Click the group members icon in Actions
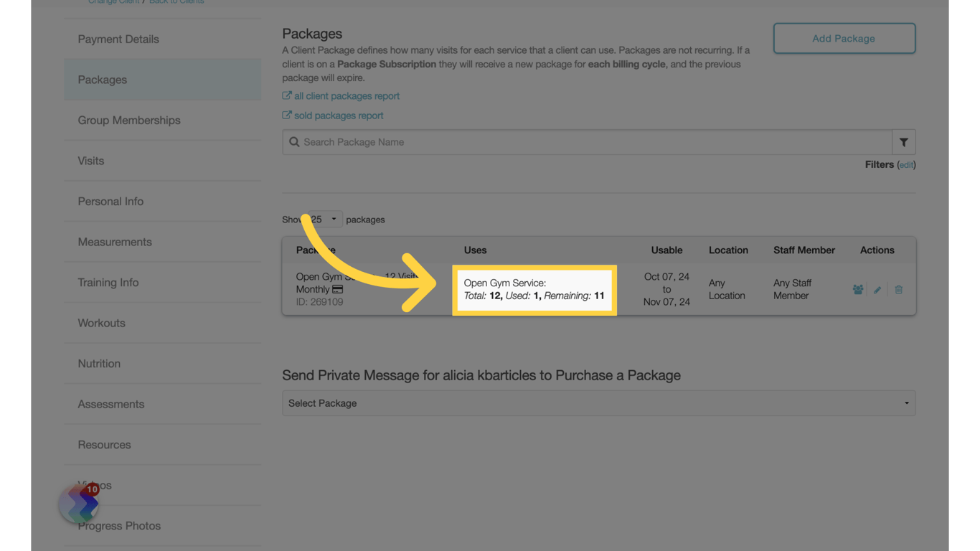The height and width of the screenshot is (551, 980). tap(858, 290)
